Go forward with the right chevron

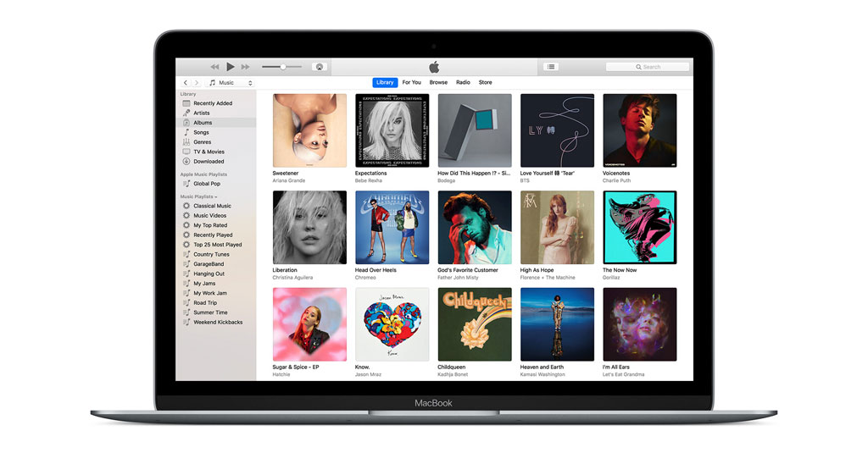(x=197, y=82)
